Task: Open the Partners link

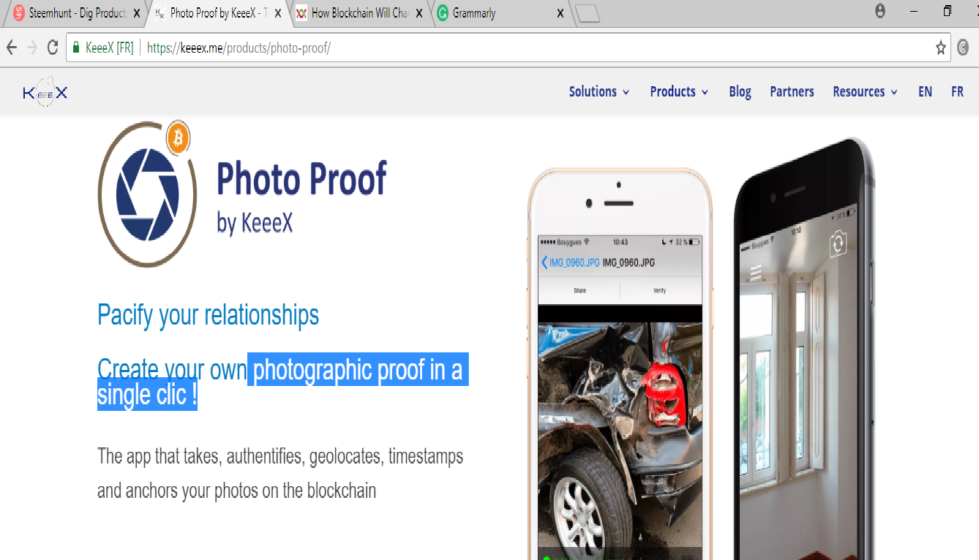Action: [x=792, y=91]
